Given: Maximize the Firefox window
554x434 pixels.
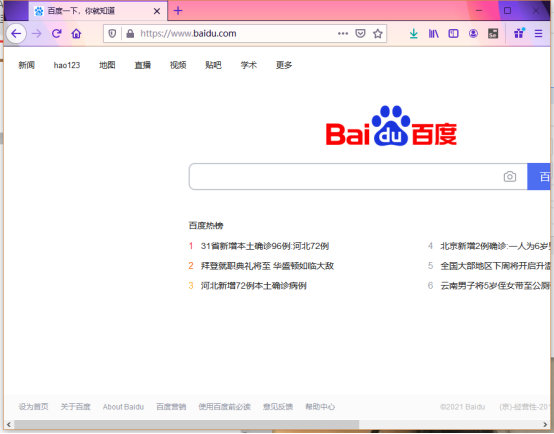Looking at the screenshot, I should pos(507,11).
